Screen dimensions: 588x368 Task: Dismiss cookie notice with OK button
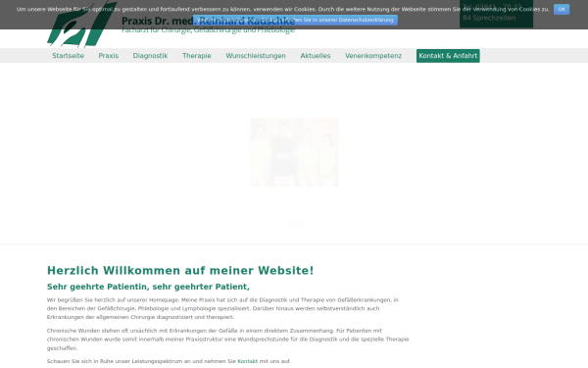tap(561, 10)
